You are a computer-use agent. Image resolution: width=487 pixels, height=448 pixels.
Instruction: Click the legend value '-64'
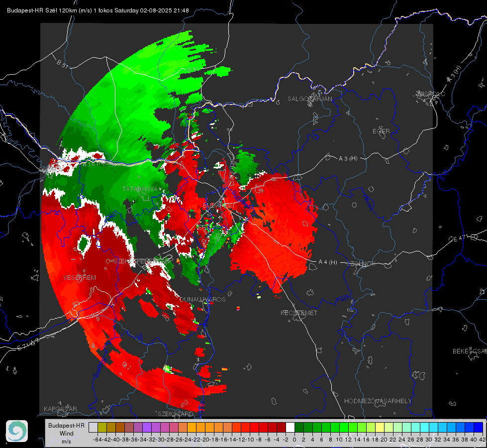click(x=97, y=440)
